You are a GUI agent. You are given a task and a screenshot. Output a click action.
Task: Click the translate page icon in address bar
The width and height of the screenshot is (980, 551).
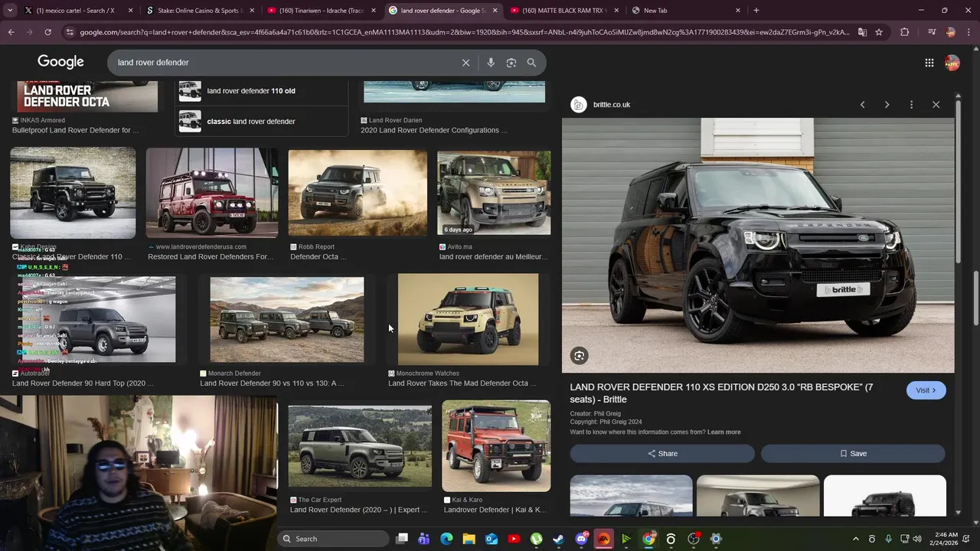click(x=862, y=32)
